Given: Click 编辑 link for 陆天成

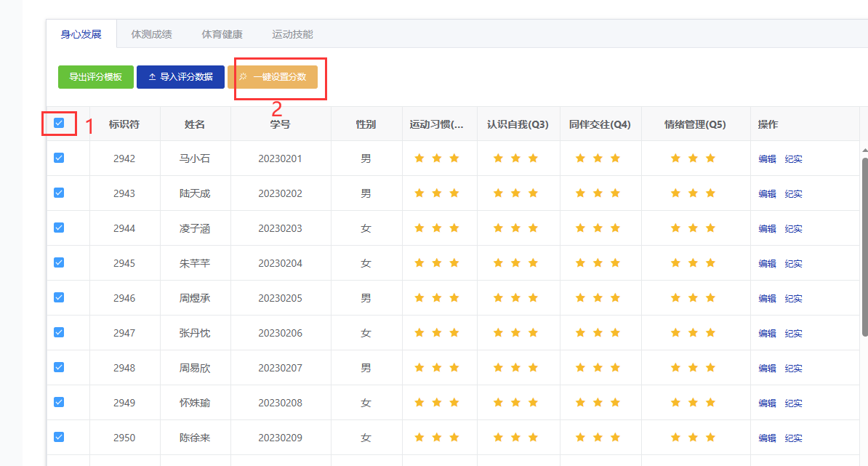Looking at the screenshot, I should coord(767,193).
